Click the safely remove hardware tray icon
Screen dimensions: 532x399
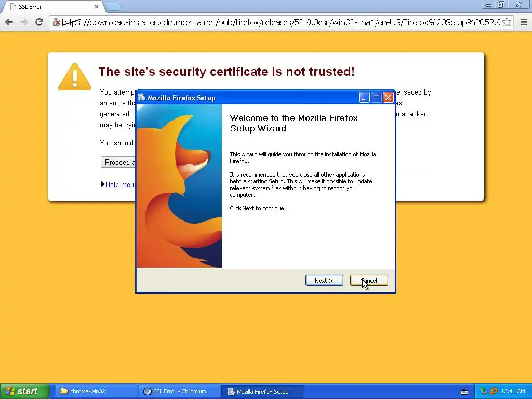point(484,391)
